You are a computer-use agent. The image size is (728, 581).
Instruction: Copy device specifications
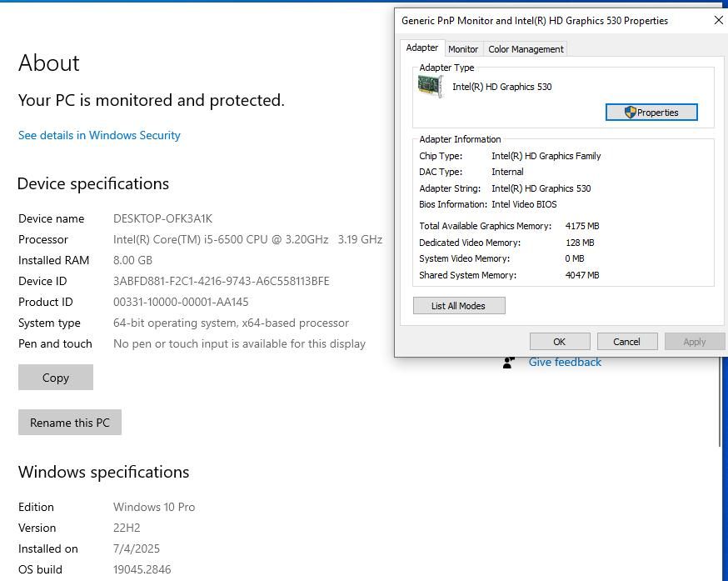tap(56, 378)
